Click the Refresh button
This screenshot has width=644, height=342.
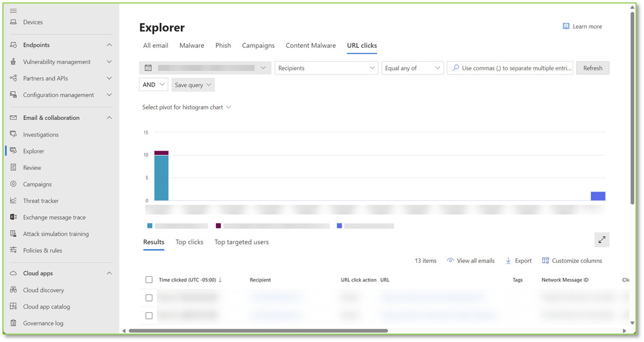pyautogui.click(x=592, y=67)
